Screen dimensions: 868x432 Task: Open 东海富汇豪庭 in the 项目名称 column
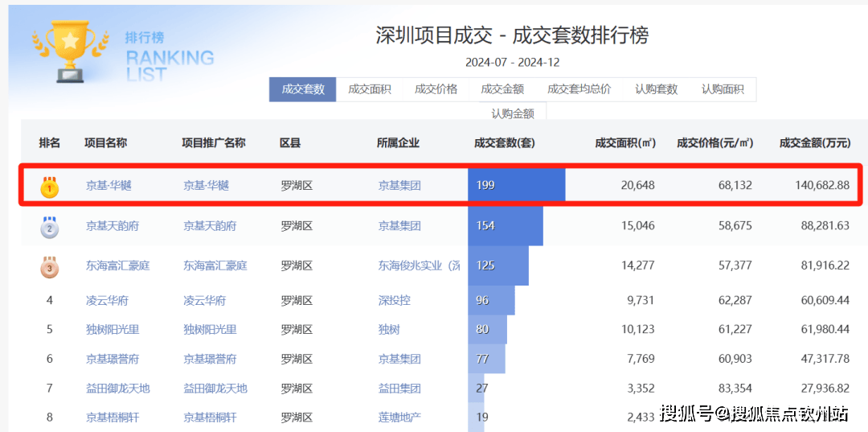click(118, 265)
